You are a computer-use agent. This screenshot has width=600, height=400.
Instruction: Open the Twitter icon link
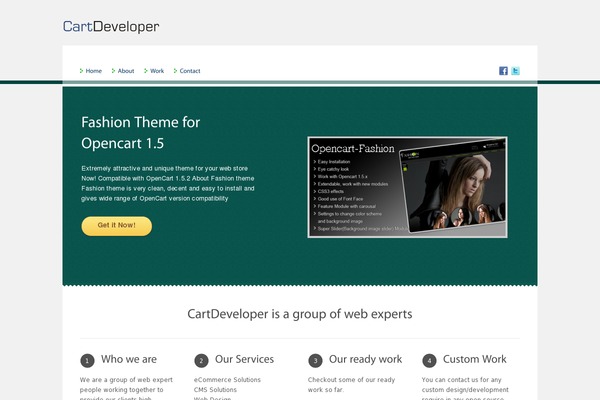pos(515,71)
